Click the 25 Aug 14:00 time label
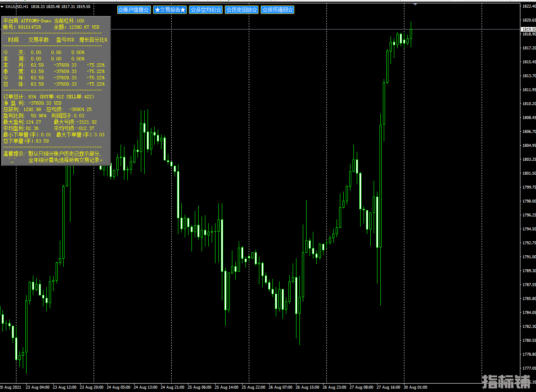The height and width of the screenshot is (392, 536). click(x=228, y=387)
